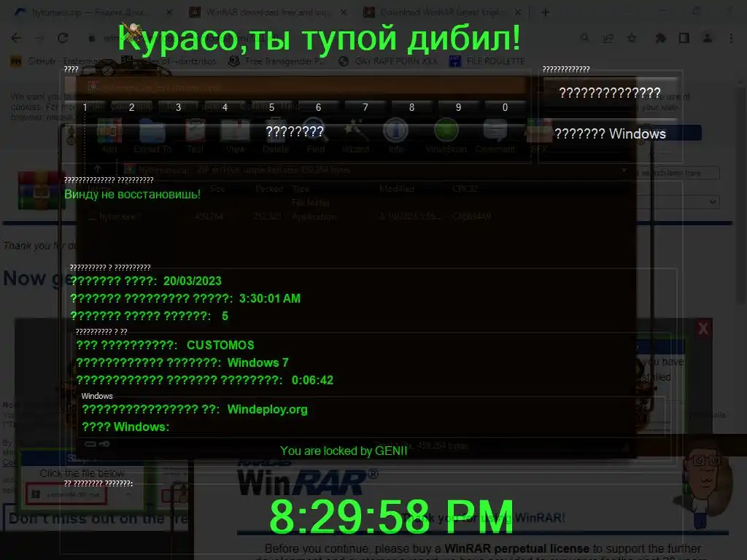Bookmark this page with the star icon
This screenshot has height=560, width=747.
coord(632,38)
